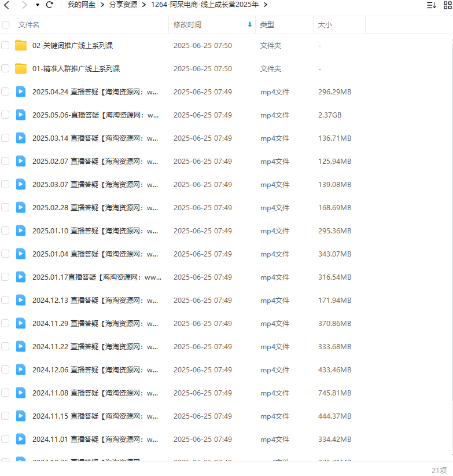Click the video icon of 2025.02.07 直播答疑
The width and height of the screenshot is (453, 476).
[x=21, y=161]
